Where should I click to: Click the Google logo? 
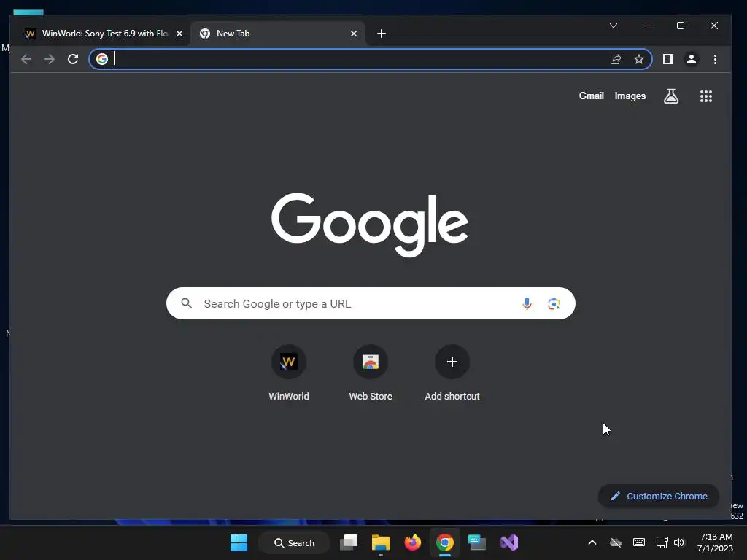pos(370,225)
